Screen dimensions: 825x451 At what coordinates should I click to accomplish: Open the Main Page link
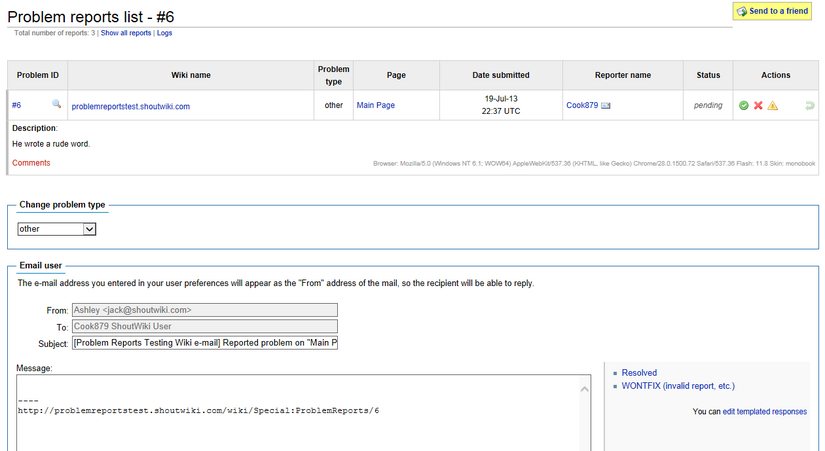click(376, 105)
